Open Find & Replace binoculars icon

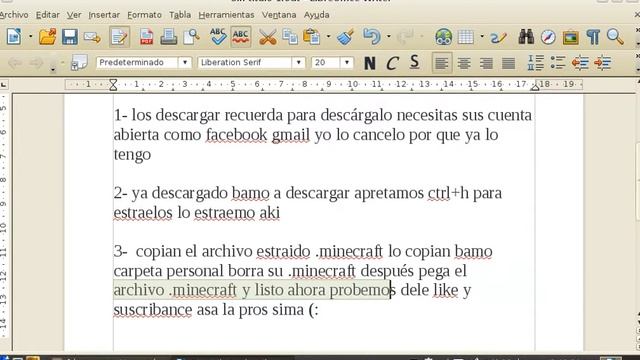[x=526, y=37]
